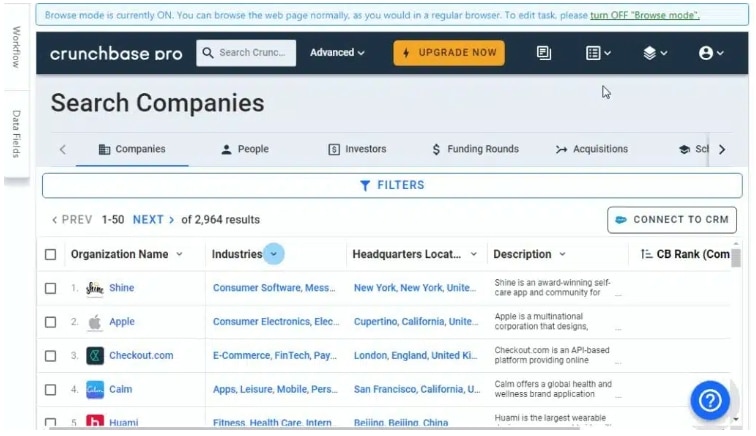Expand the Industries column dropdown arrow
The height and width of the screenshot is (436, 756).
[273, 254]
